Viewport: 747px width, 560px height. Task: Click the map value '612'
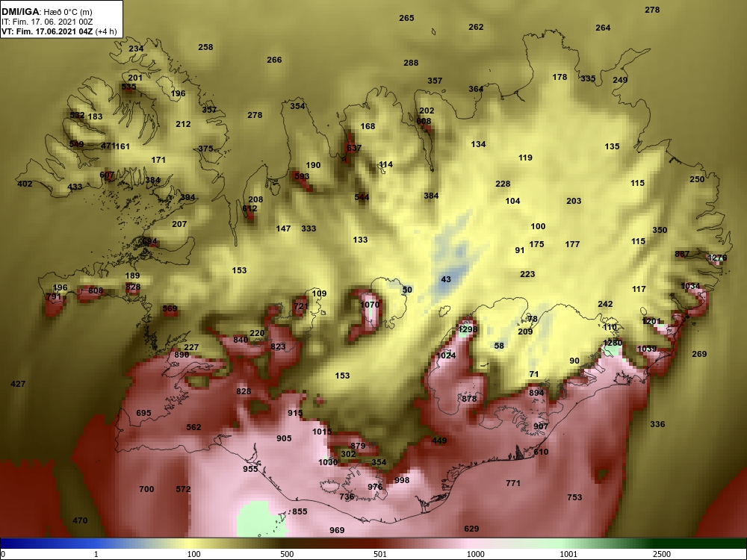click(x=249, y=208)
